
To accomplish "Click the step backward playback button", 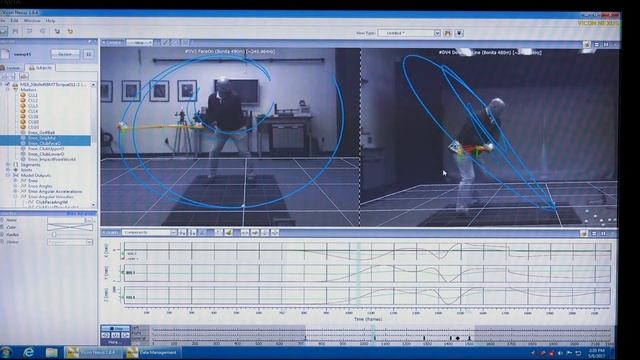I will tap(106, 335).
